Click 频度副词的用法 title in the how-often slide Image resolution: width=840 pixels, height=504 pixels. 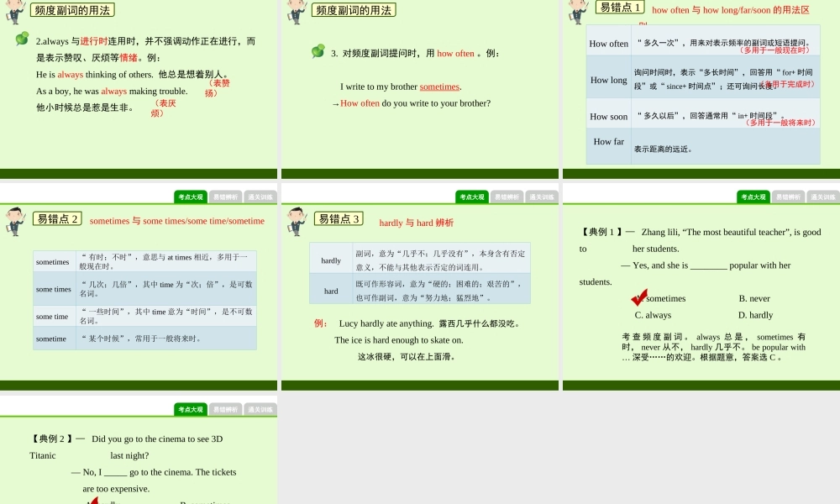click(x=354, y=10)
